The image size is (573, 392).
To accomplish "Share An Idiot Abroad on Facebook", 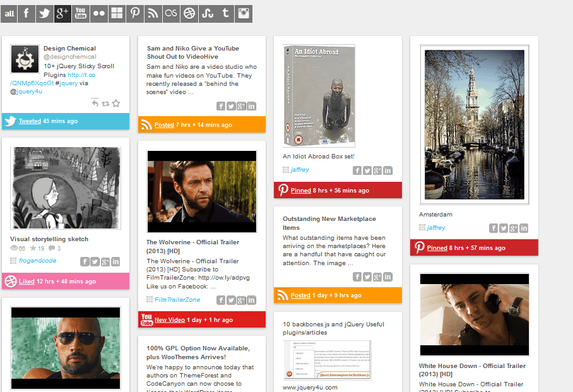I will coord(357,170).
